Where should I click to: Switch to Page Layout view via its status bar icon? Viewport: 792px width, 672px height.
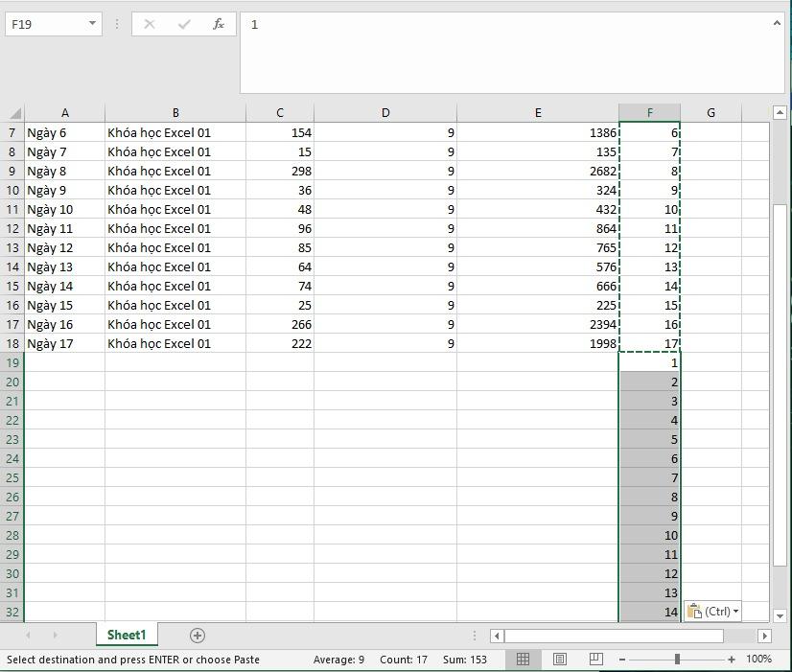(560, 660)
